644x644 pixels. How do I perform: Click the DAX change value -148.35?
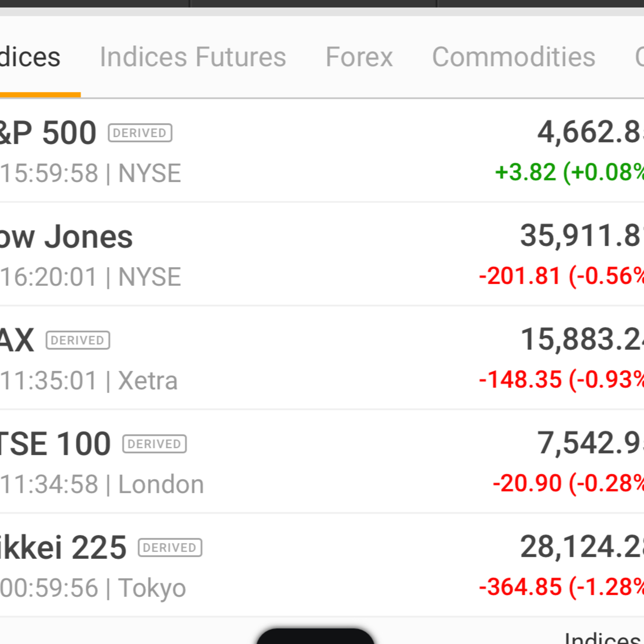pos(521,380)
